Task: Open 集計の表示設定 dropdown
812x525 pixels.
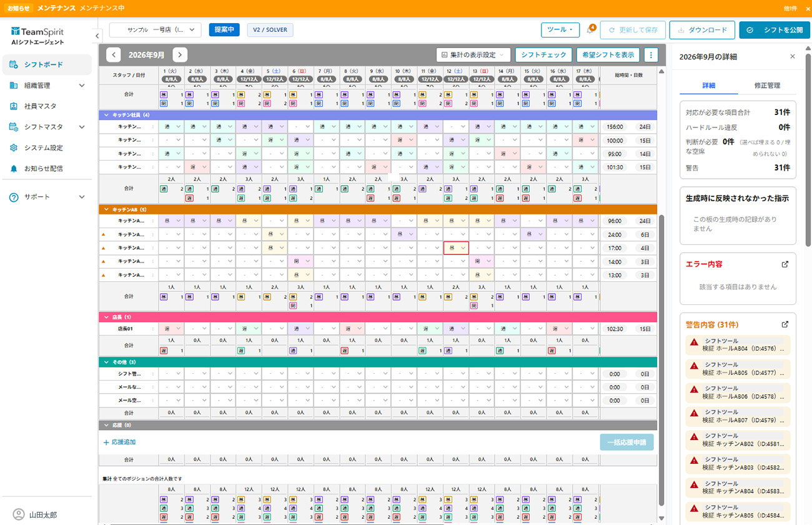Action: point(473,55)
